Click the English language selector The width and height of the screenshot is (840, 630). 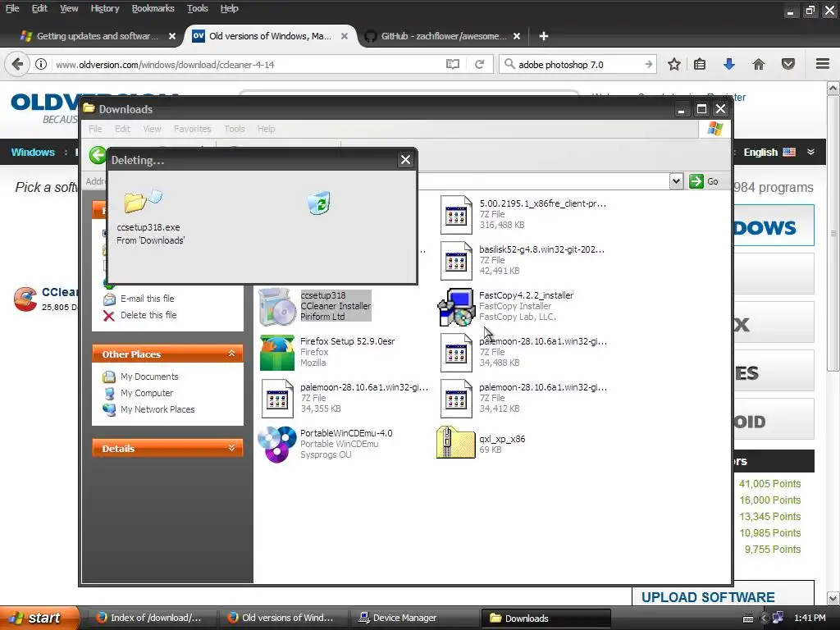[769, 152]
